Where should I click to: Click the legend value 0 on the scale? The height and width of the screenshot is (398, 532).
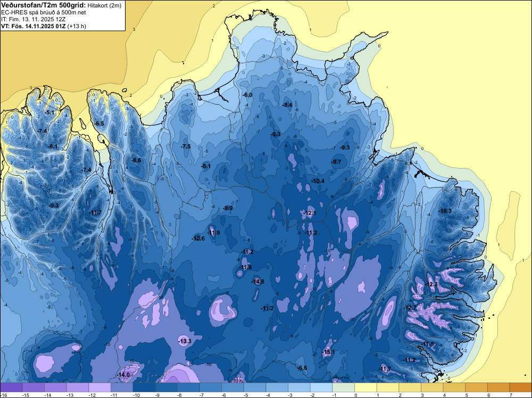point(356,395)
